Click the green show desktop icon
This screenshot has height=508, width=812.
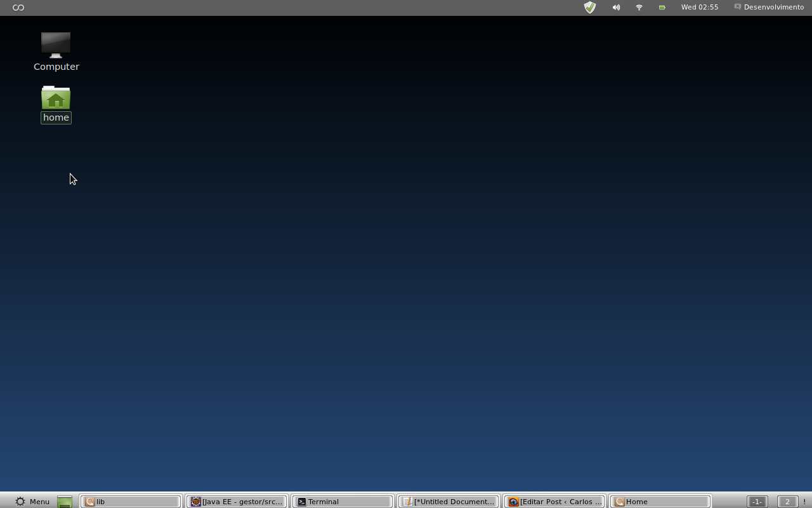click(65, 502)
